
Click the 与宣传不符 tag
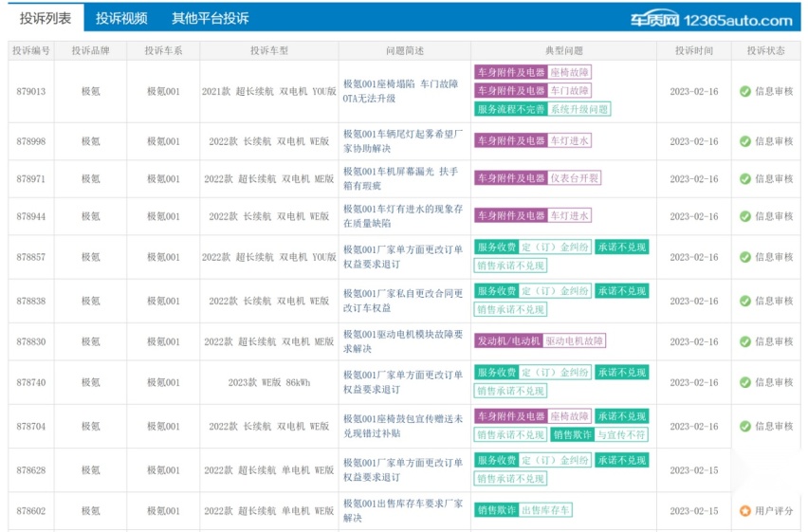coord(621,434)
